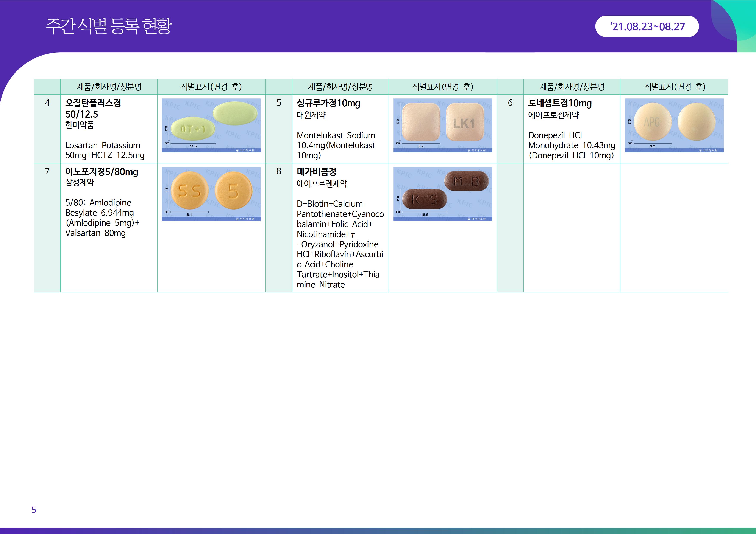This screenshot has height=534, width=756.
Task: Click the orange SS 5 tablet image
Action: coord(211,194)
